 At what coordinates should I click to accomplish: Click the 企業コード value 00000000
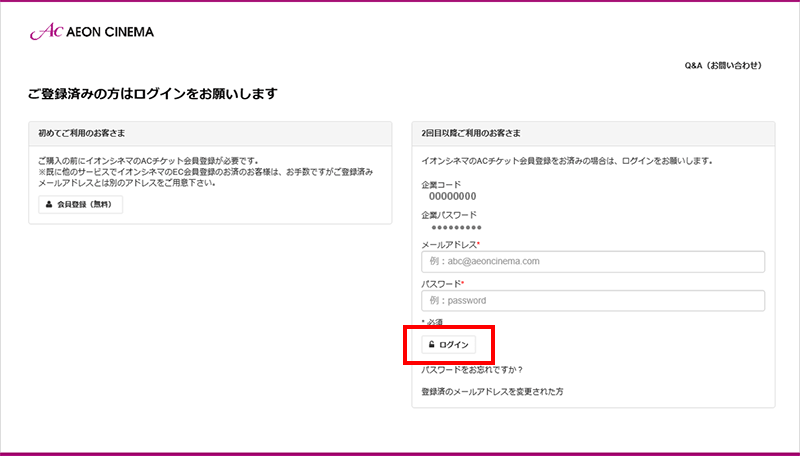[452, 197]
